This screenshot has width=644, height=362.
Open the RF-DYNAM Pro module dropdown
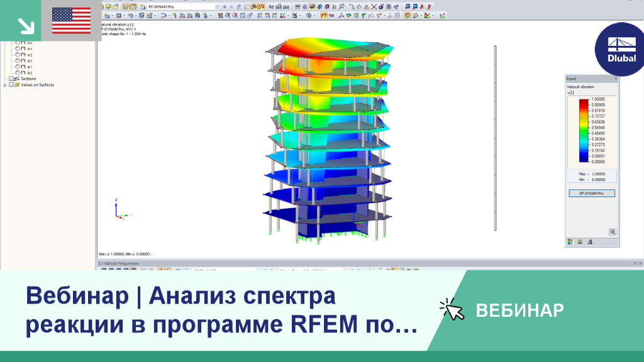pyautogui.click(x=217, y=6)
